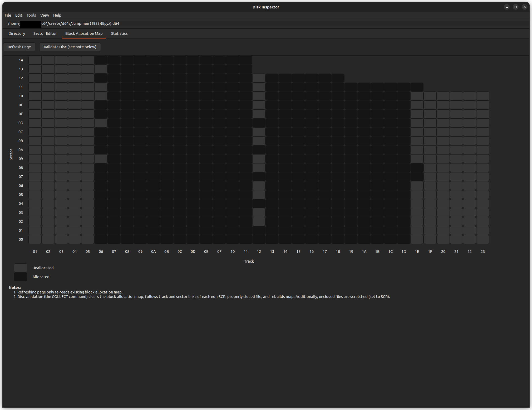Open the View menu
This screenshot has width=532, height=410.
pyautogui.click(x=45, y=15)
